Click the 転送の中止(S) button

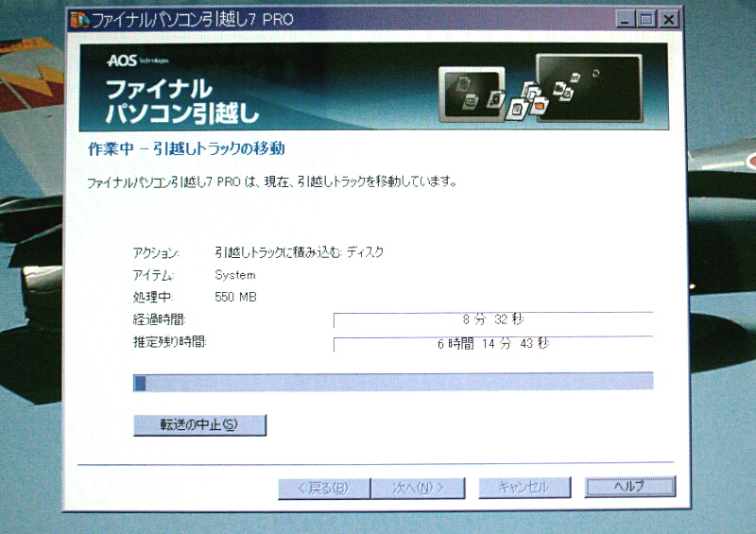tap(199, 425)
